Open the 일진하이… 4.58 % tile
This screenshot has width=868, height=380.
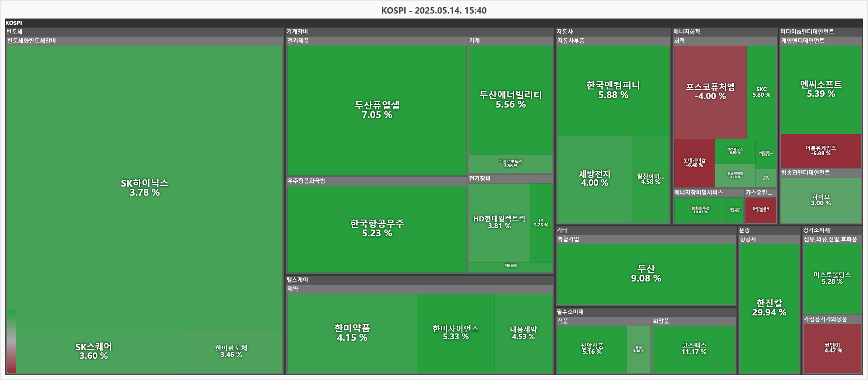point(651,179)
